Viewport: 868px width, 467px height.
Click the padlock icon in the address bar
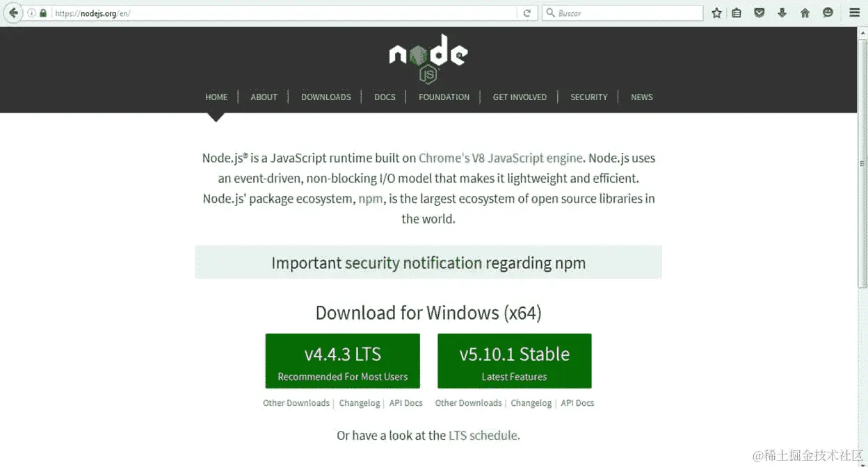click(43, 12)
